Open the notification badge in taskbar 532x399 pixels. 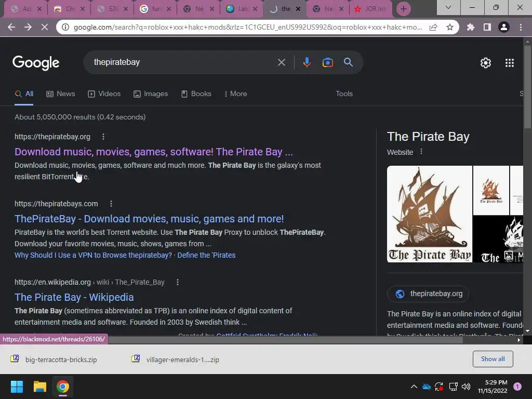pyautogui.click(x=517, y=387)
